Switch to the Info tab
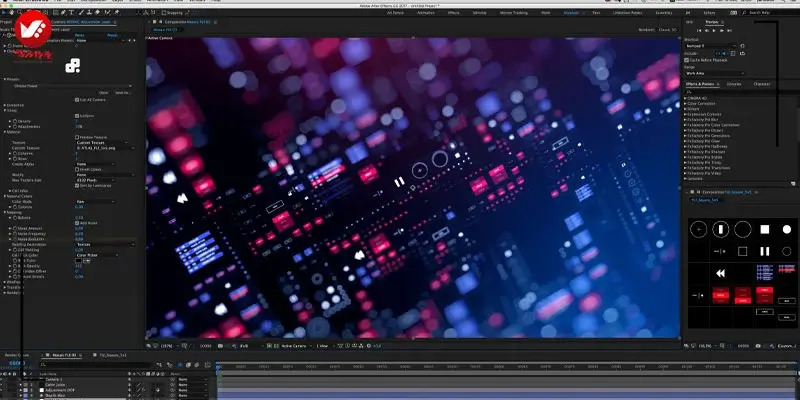Viewport: 800px width, 400px height. tap(689, 22)
